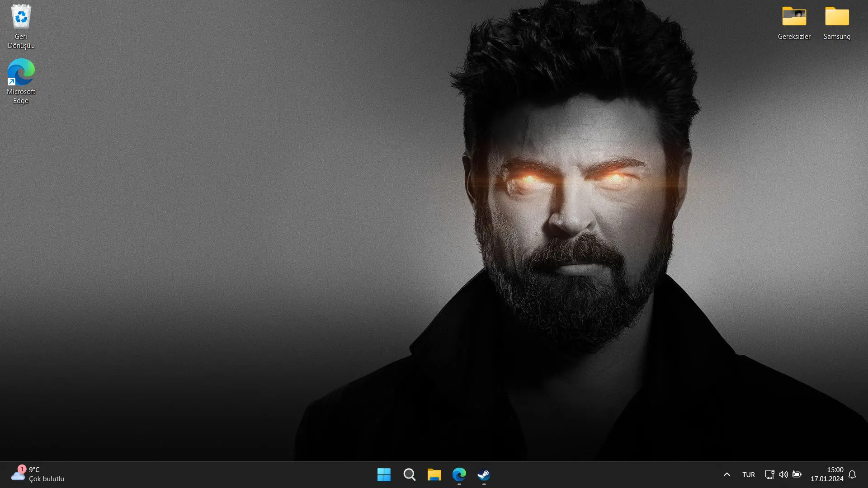Open network status tray icon
This screenshot has width=868, height=488.
(769, 474)
